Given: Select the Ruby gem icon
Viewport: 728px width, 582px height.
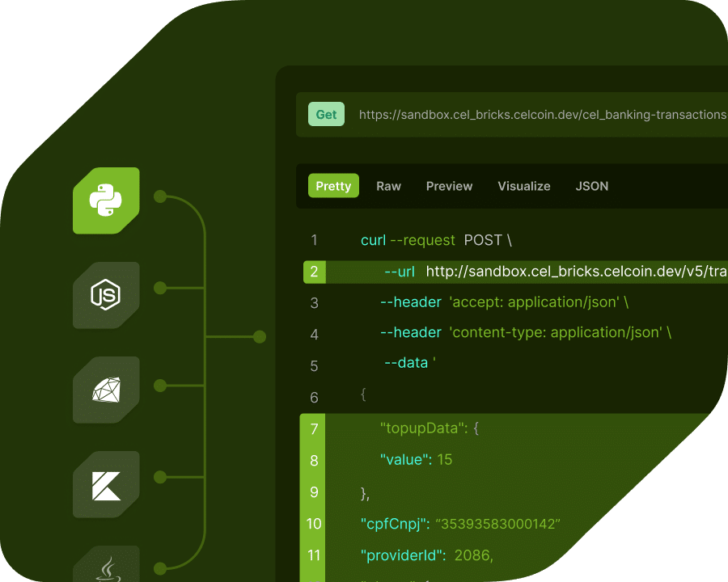Looking at the screenshot, I should click(x=106, y=390).
